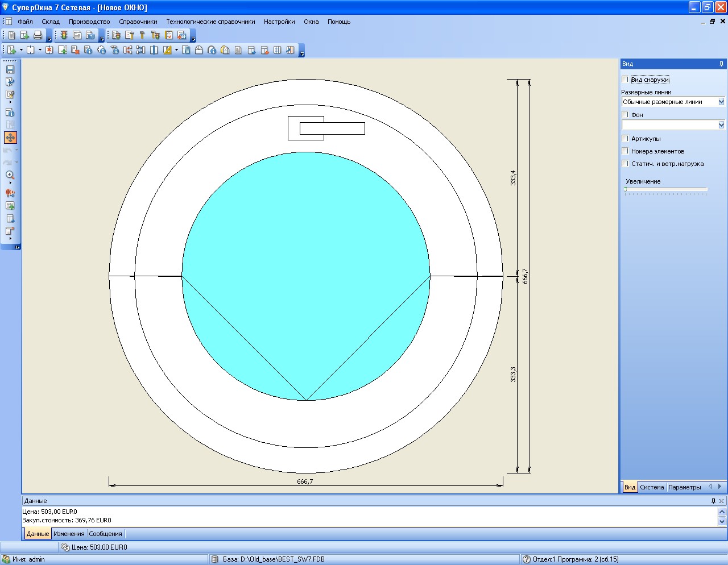This screenshot has height=565, width=728.
Task: Open the Изменения tab
Action: pyautogui.click(x=69, y=534)
